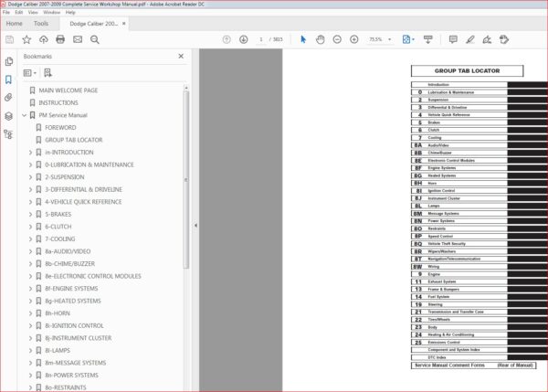Open the View menu
This screenshot has width=548, height=392.
(33, 12)
